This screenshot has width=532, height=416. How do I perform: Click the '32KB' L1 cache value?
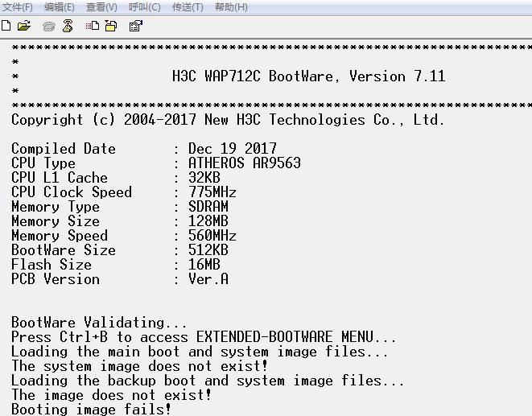click(x=204, y=178)
